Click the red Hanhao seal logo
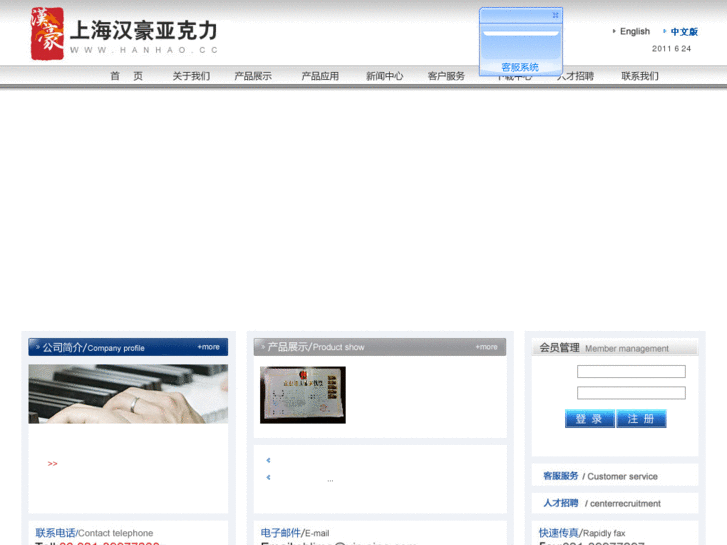Screen dimensions: 727x545 click(47, 33)
